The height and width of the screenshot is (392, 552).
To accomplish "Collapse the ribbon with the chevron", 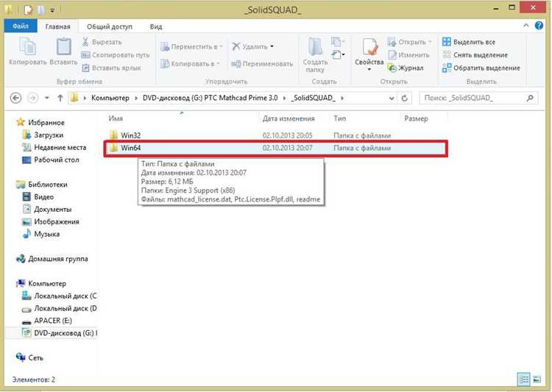I will (x=526, y=25).
